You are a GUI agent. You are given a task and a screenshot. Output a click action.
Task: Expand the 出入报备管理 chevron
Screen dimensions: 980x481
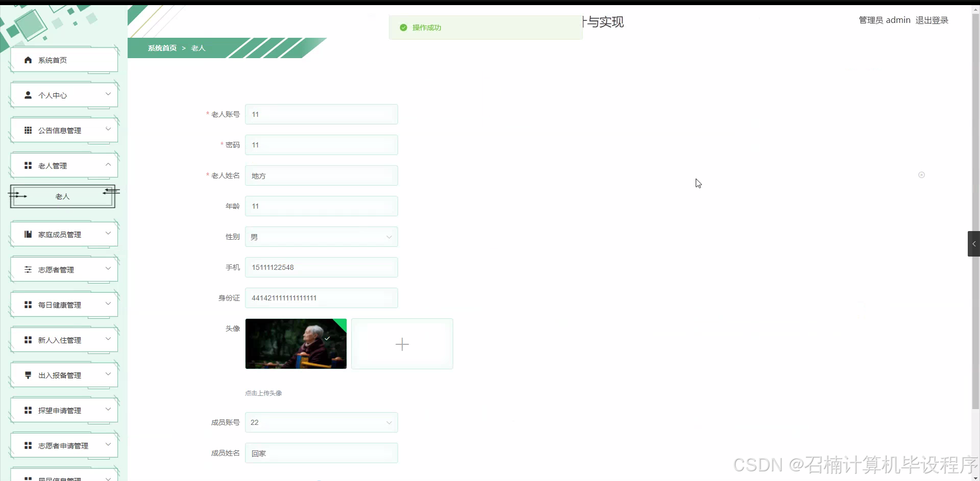pos(108,374)
